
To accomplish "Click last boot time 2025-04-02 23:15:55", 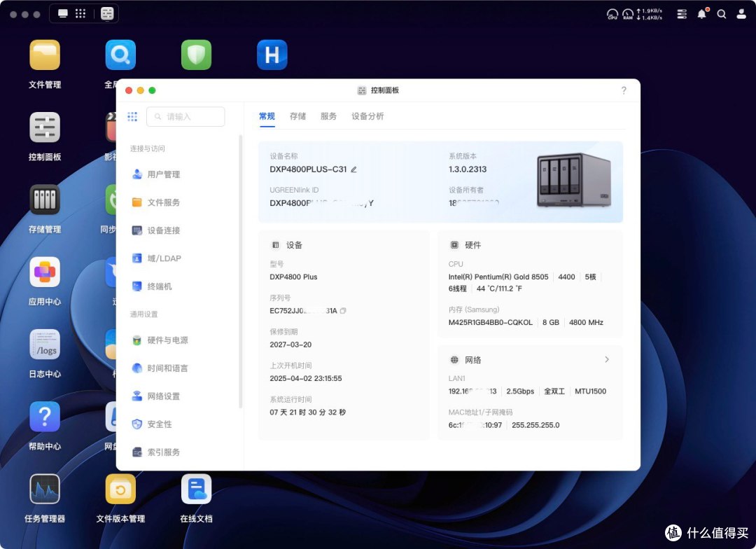I will click(306, 378).
